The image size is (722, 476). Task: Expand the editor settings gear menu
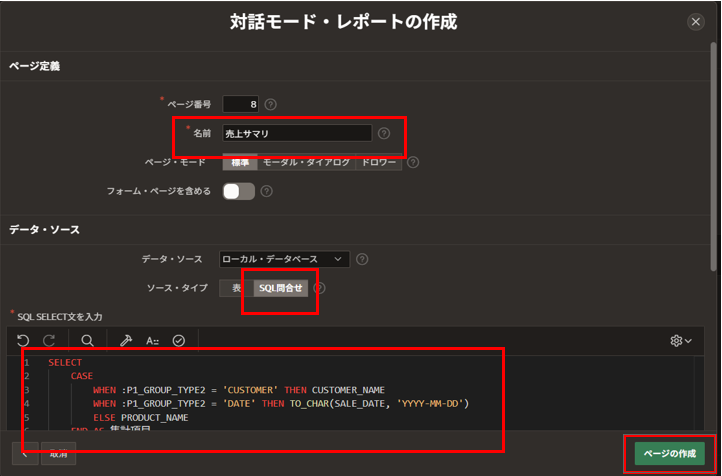coord(680,340)
